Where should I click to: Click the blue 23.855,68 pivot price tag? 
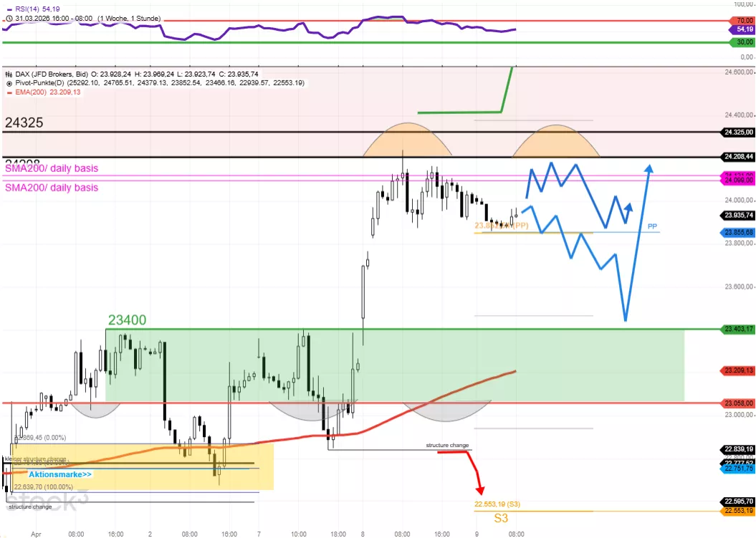tap(735, 233)
